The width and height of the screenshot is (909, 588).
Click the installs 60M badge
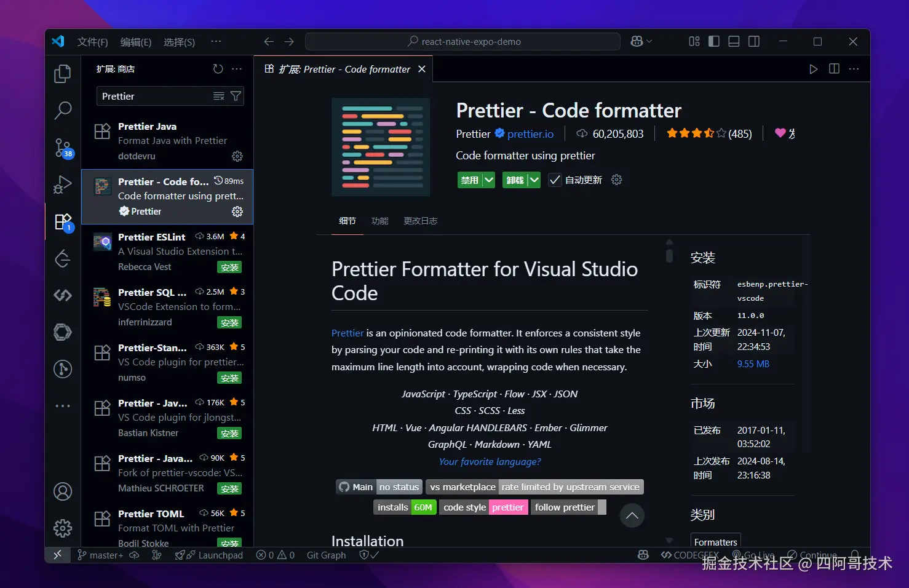click(405, 507)
